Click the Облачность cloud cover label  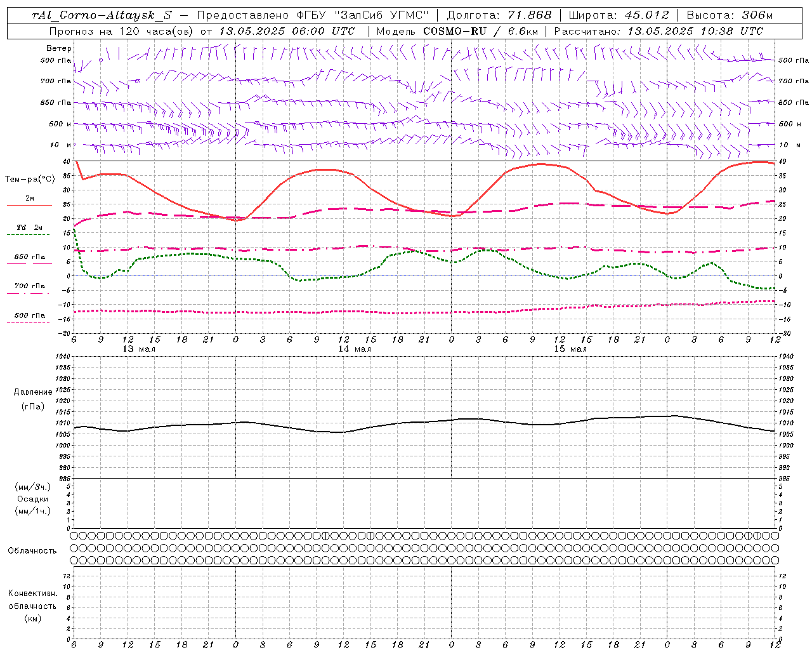pyautogui.click(x=32, y=551)
